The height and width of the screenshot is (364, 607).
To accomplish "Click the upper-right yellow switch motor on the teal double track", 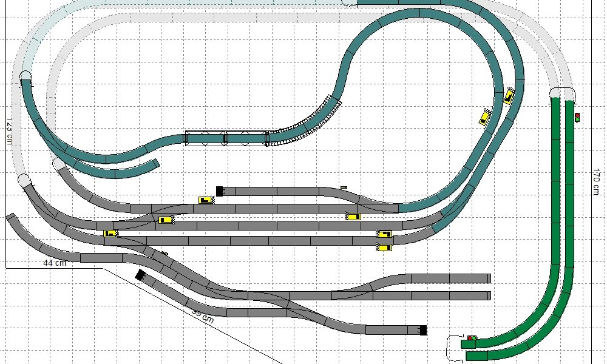I will click(x=508, y=96).
